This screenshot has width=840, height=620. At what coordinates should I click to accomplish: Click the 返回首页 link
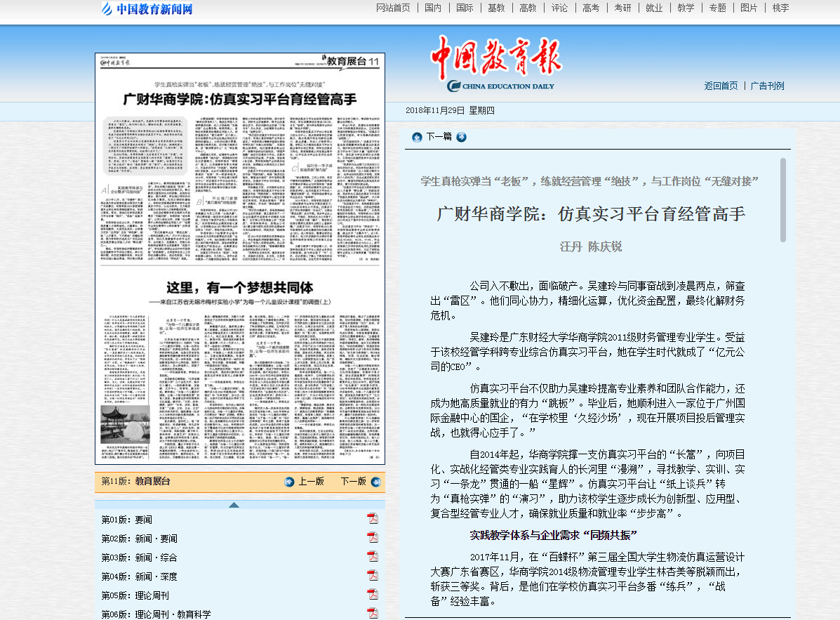pos(721,86)
